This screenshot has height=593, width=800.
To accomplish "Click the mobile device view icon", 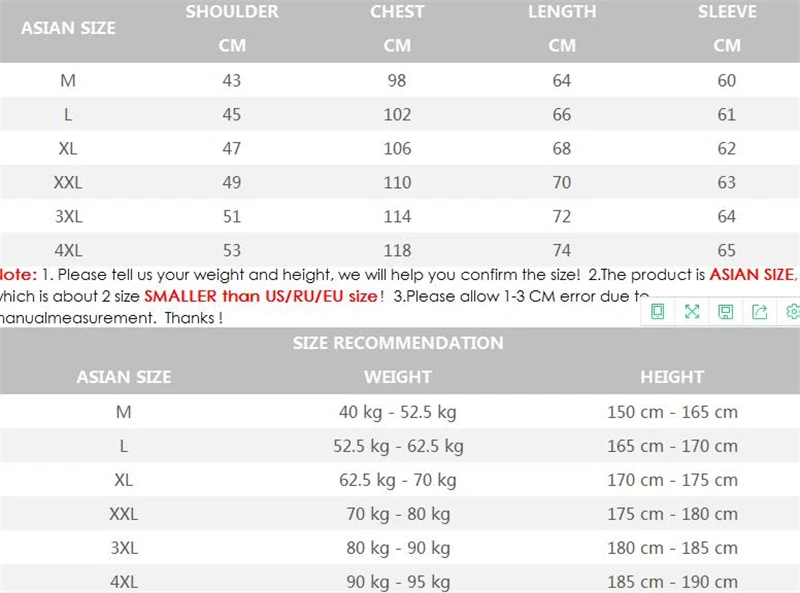I will 658,311.
